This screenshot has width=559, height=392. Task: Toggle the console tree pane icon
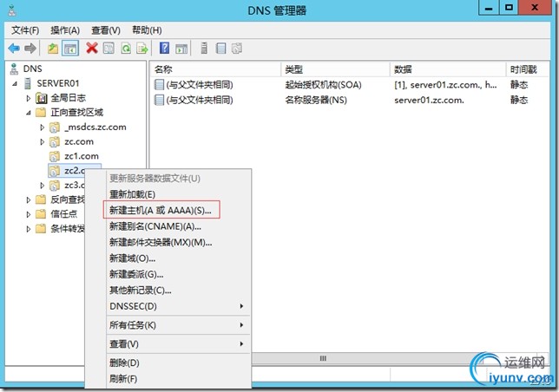(69, 48)
